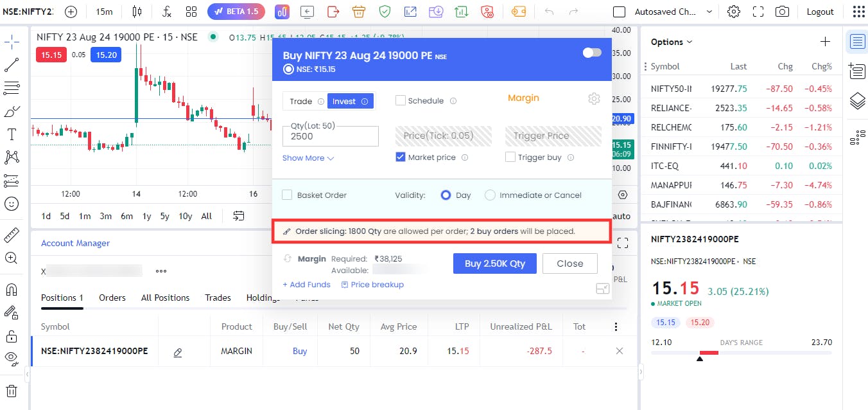868x410 pixels.
Task: Open the basket icon in top toolbar
Action: coord(358,12)
